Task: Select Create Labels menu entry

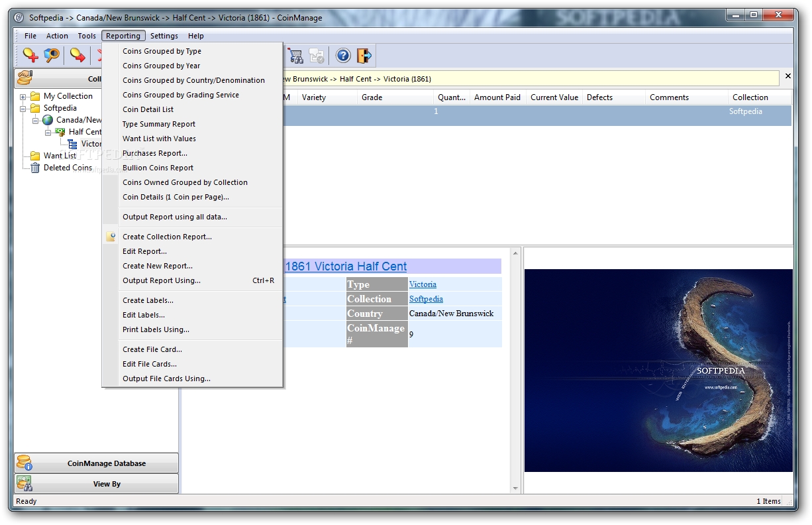Action: pyautogui.click(x=193, y=300)
